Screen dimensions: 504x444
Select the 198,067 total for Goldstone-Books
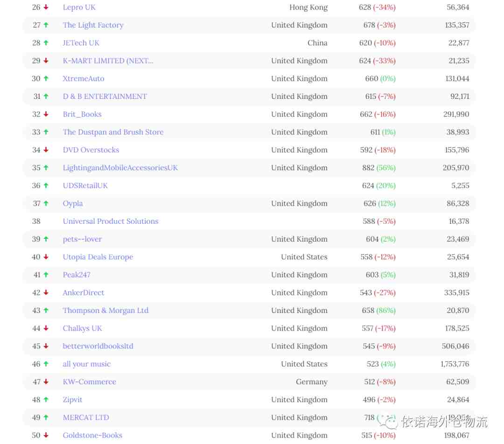tap(456, 435)
